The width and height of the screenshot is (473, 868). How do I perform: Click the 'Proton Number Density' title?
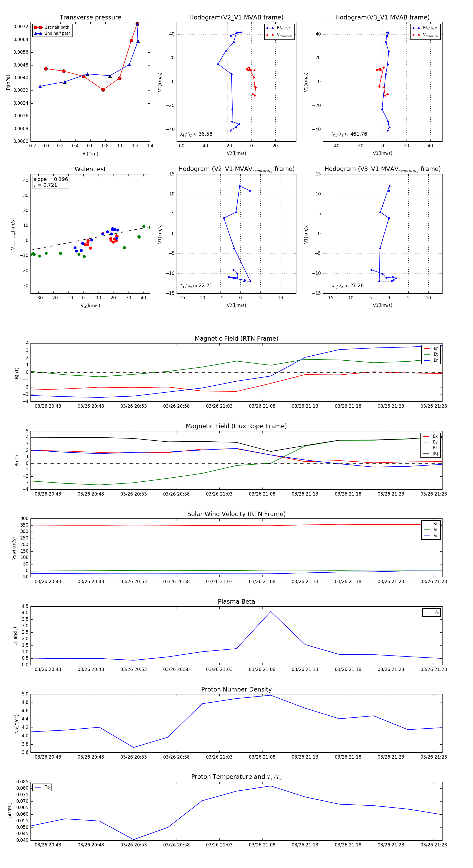[x=236, y=689]
